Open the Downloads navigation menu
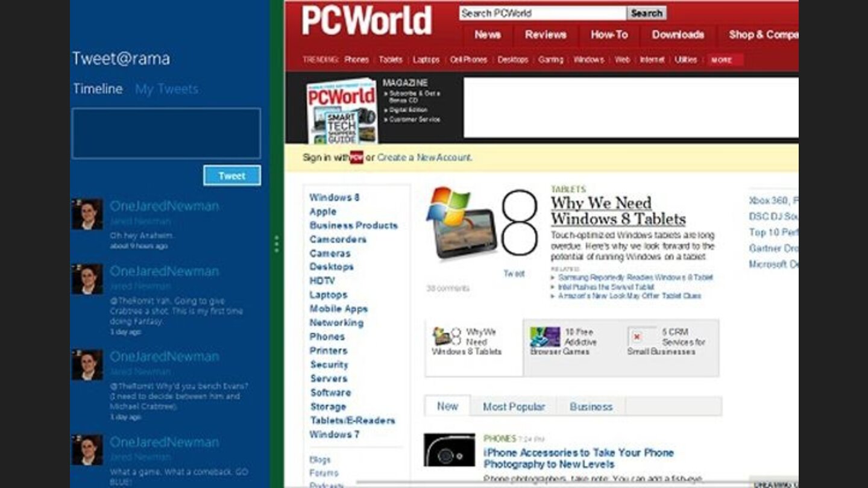Image resolution: width=868 pixels, height=488 pixels. click(x=678, y=35)
